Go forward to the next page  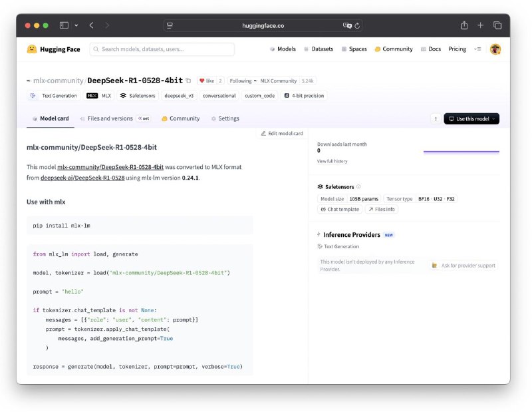pos(107,25)
